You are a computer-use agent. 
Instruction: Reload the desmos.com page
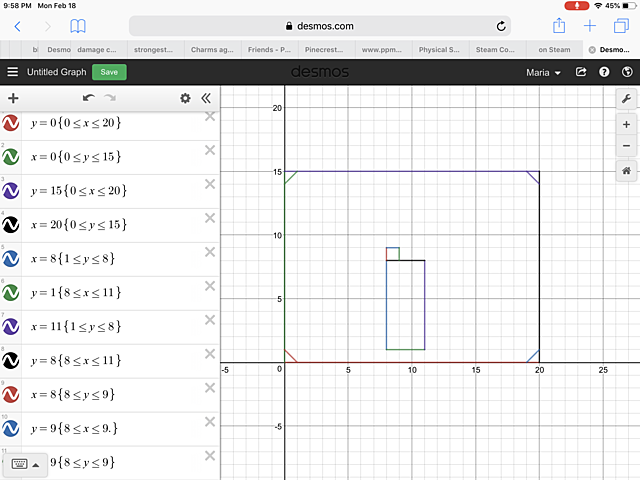501,27
